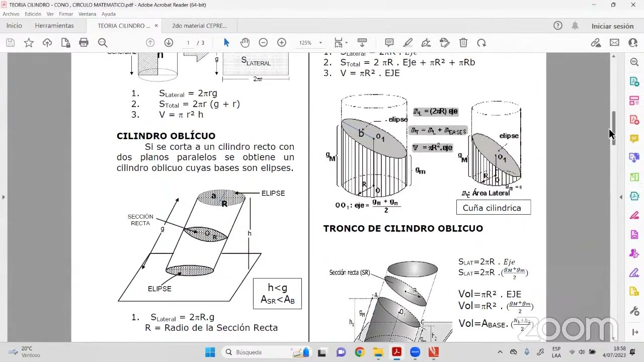Click the rotate page icon
The width and height of the screenshot is (644, 362).
click(481, 43)
